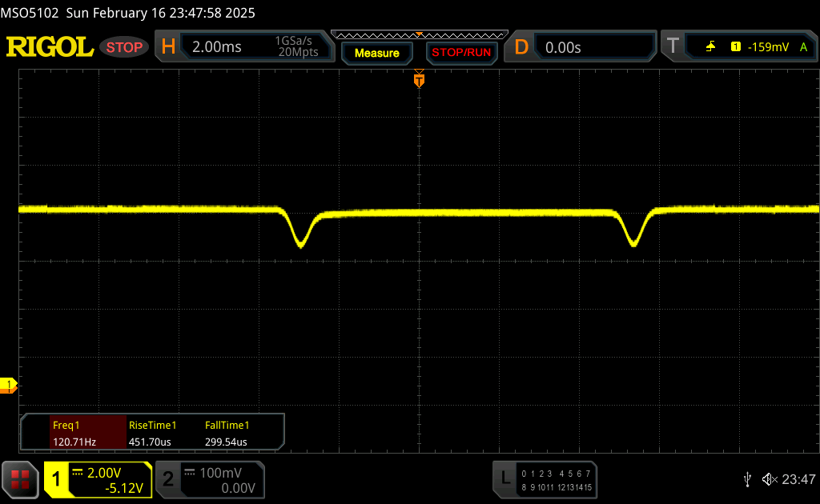Image resolution: width=820 pixels, height=504 pixels.
Task: Open the trigger T settings
Action: [x=673, y=46]
